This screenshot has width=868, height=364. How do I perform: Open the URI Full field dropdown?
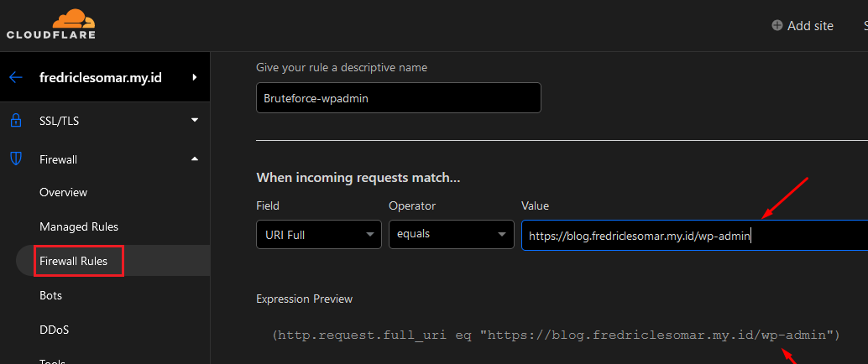[318, 235]
